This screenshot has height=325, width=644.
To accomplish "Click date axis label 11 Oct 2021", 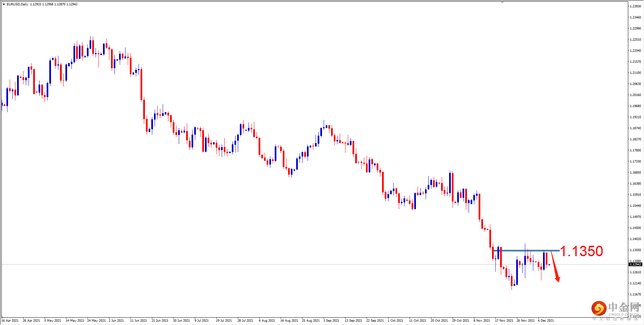I will [418, 321].
